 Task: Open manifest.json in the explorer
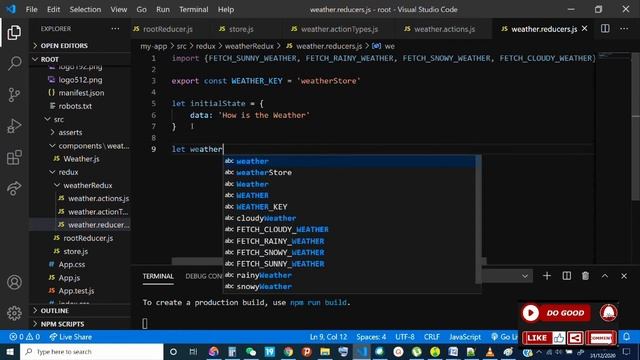(80, 93)
